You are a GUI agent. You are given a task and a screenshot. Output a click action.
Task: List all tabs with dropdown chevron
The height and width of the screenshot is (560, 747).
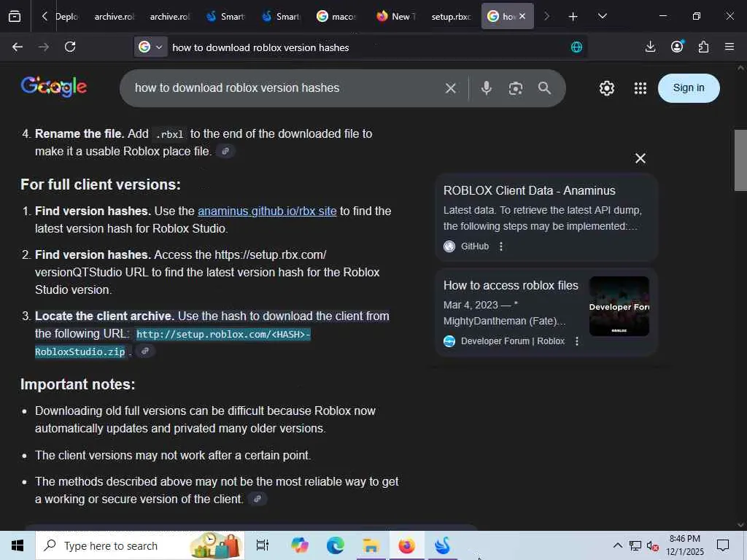point(602,17)
